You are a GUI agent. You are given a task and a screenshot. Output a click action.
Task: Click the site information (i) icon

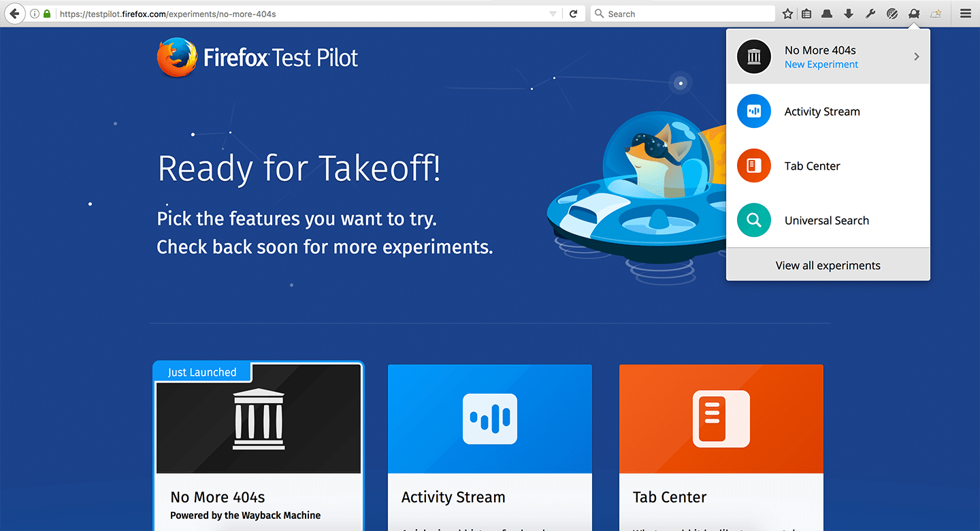(x=35, y=14)
